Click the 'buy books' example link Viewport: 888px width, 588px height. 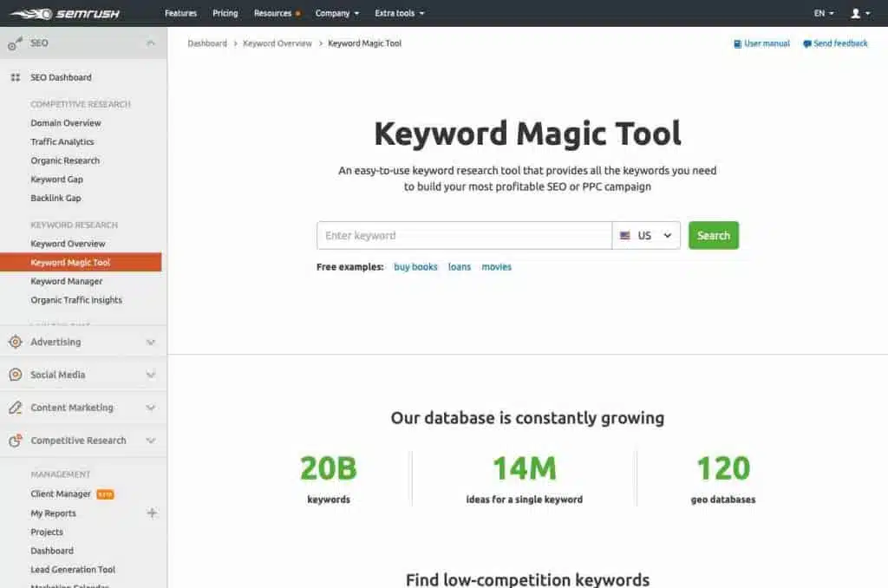415,267
